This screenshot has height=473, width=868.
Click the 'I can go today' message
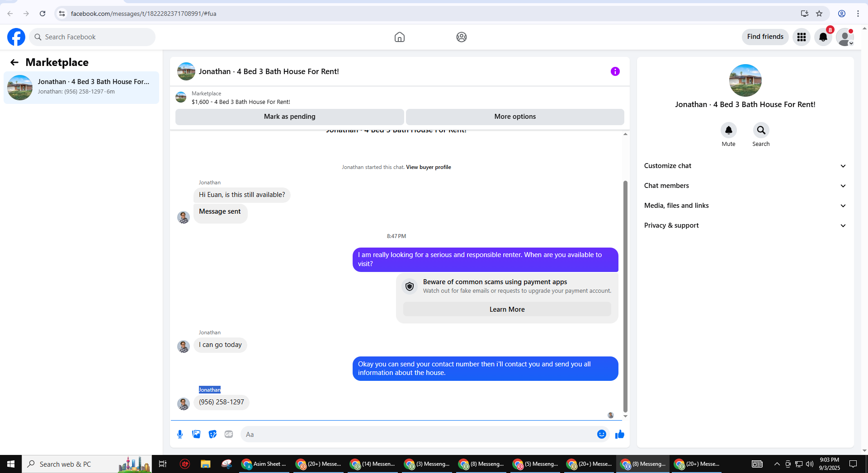click(220, 345)
